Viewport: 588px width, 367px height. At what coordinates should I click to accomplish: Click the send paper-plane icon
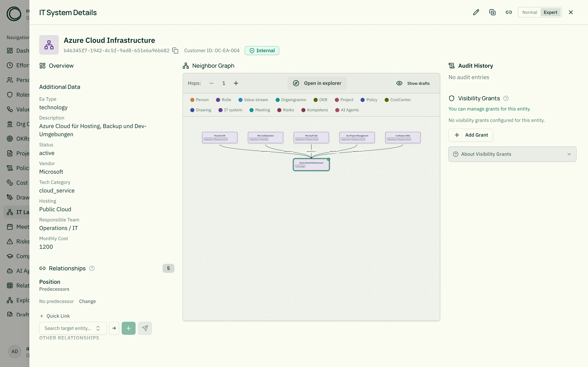pos(145,328)
